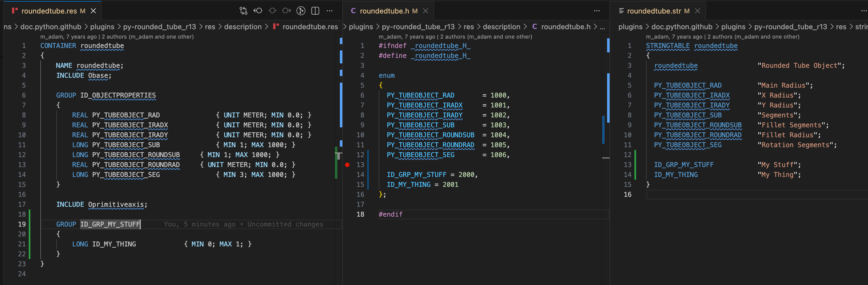The image size is (868, 285).
Task: Open doc.python.github breadcrumb in roundedtube.res pane
Action: click(51, 26)
